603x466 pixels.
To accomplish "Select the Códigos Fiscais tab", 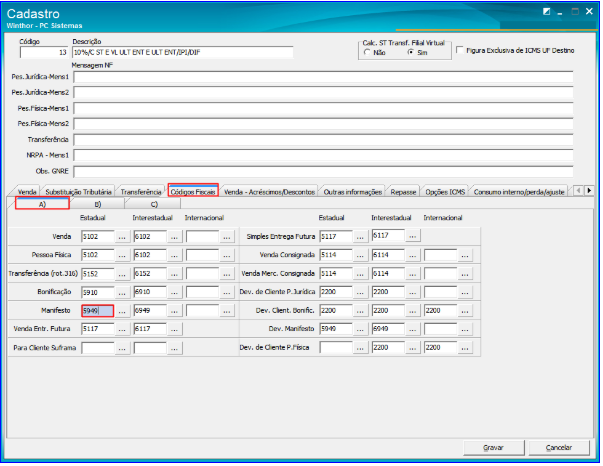I will (x=193, y=192).
